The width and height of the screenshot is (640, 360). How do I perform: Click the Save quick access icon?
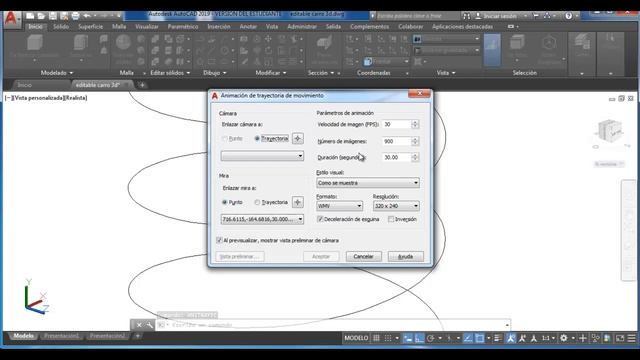(53, 16)
